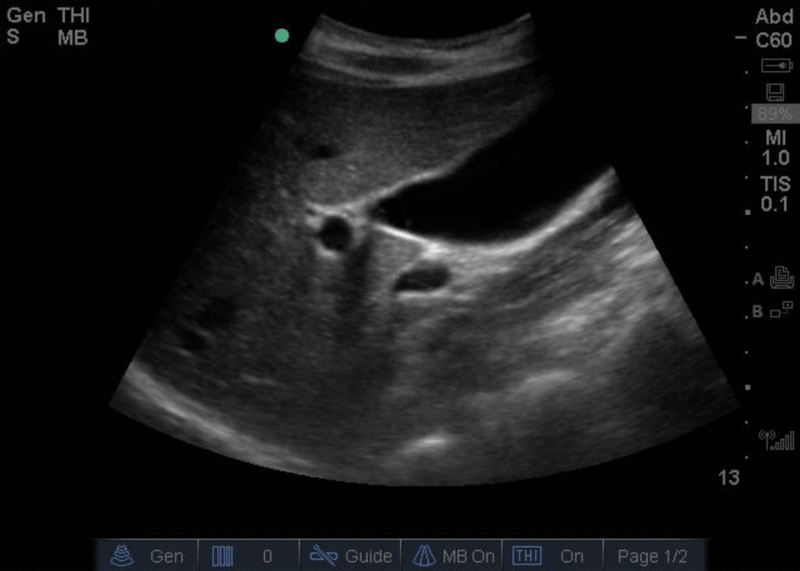The height and width of the screenshot is (571, 800).
Task: Click the MB label in top-left header
Action: (72, 38)
